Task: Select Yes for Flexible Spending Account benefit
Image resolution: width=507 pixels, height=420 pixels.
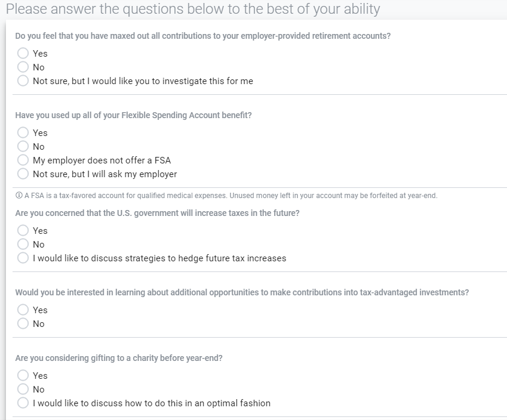Action: [23, 132]
